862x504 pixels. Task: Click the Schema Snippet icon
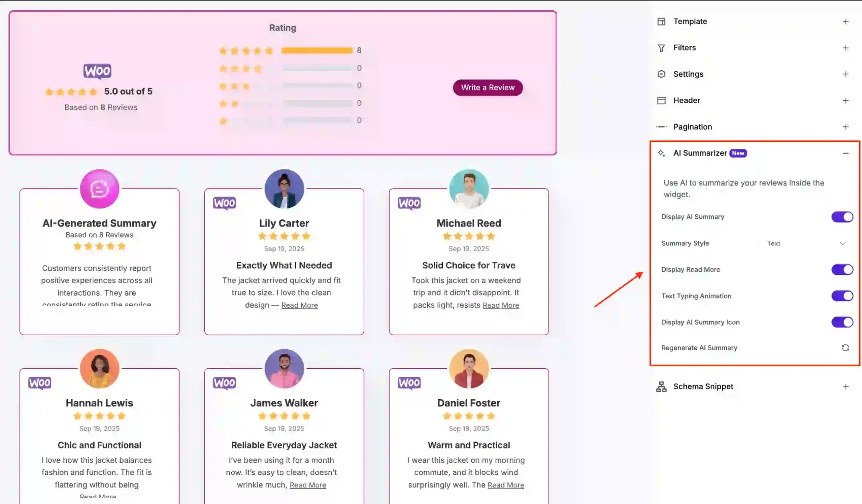pyautogui.click(x=662, y=387)
